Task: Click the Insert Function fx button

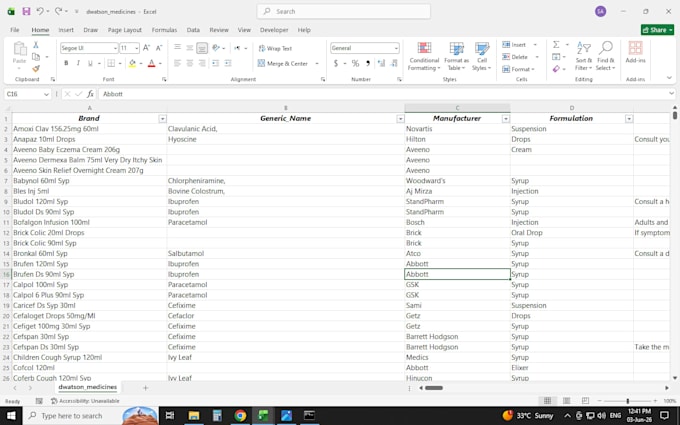Action: tap(90, 94)
